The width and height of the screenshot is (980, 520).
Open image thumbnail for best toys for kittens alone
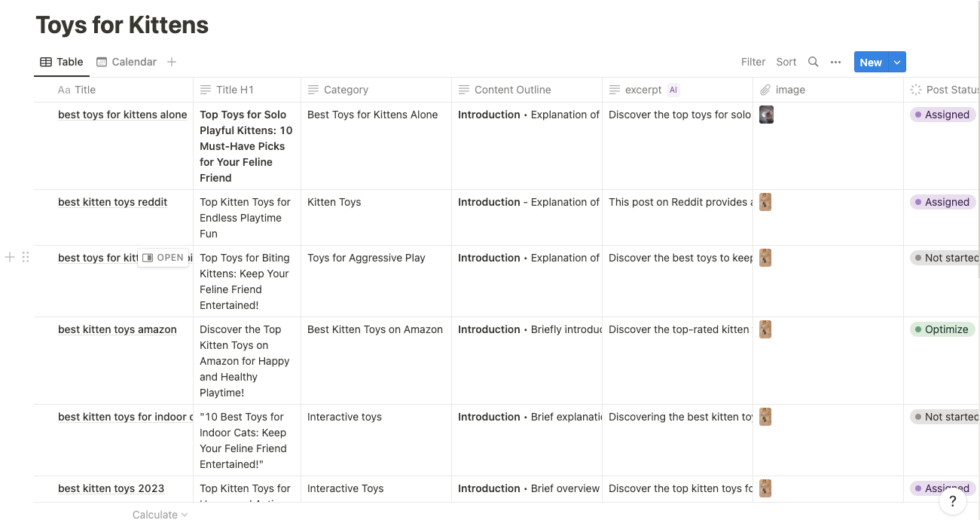tap(766, 115)
